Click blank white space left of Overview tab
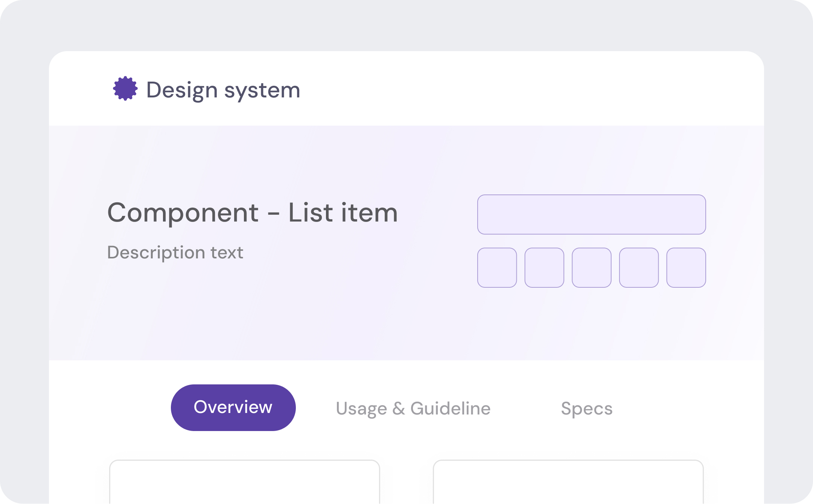This screenshot has height=504, width=813. pyautogui.click(x=113, y=408)
